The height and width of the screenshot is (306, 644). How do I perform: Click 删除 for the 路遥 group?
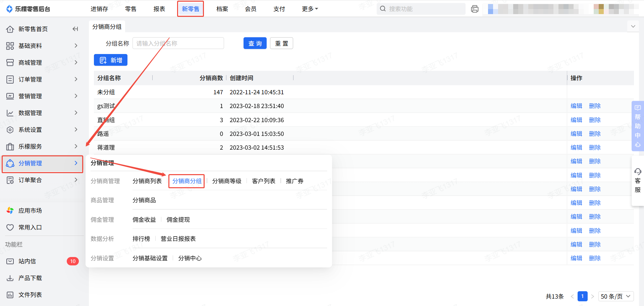tap(595, 134)
